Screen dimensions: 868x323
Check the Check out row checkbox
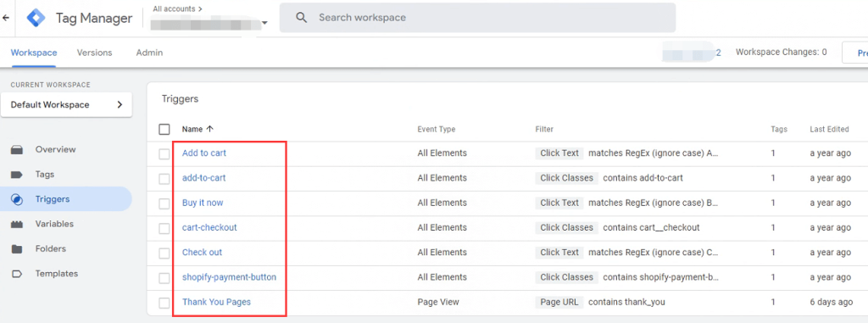164,253
